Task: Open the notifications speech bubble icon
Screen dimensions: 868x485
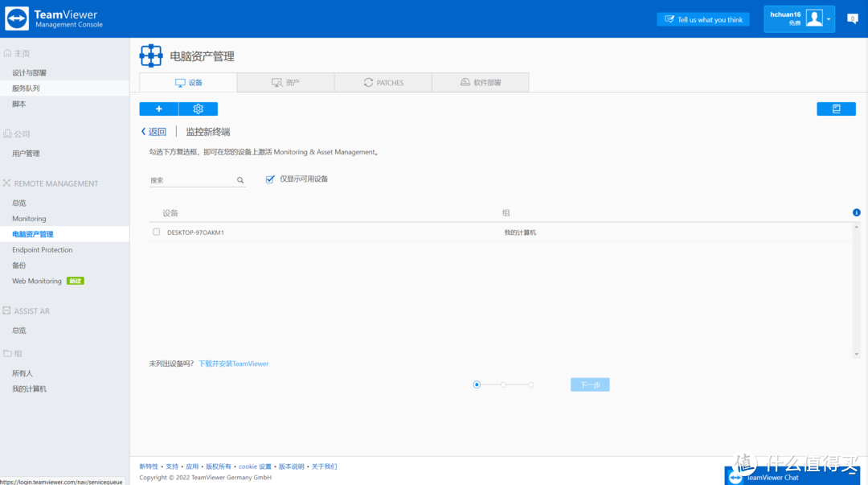Action: coord(853,18)
